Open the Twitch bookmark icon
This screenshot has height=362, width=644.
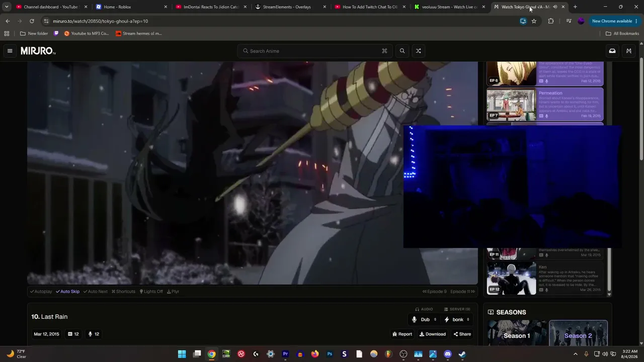click(56, 34)
